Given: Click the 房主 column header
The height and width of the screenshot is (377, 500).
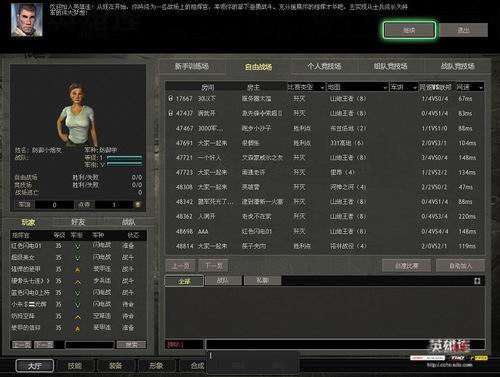Looking at the screenshot, I should [253, 87].
